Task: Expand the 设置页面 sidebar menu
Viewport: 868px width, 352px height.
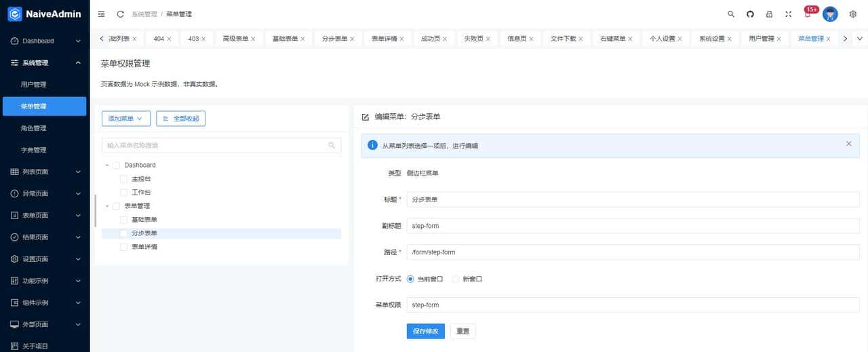Action: (x=45, y=258)
